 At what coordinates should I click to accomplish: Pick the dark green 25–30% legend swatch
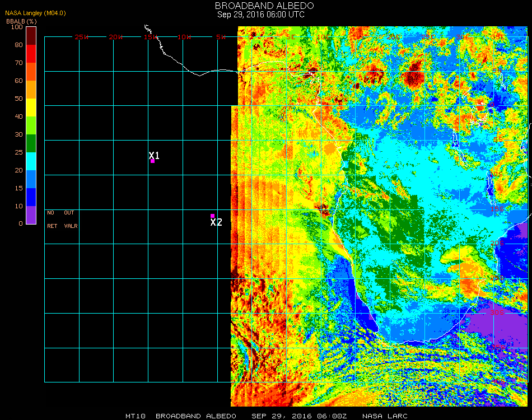click(x=31, y=143)
